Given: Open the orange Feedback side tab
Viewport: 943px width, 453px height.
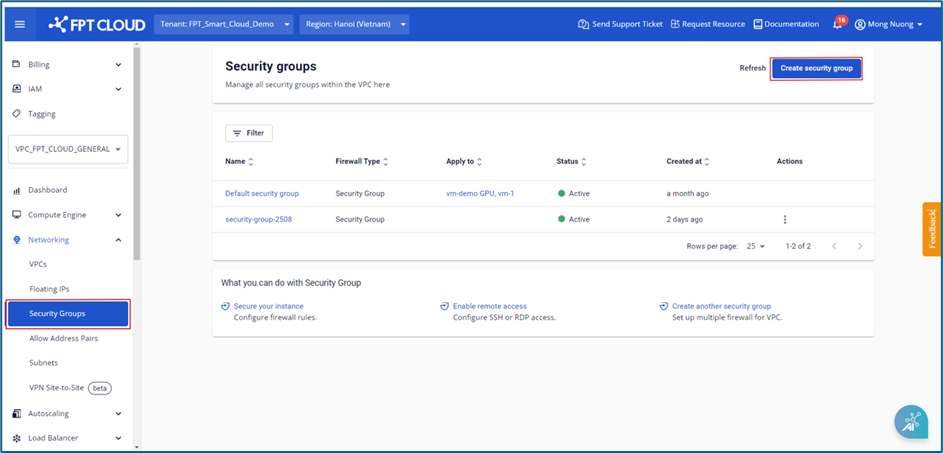Looking at the screenshot, I should [932, 229].
